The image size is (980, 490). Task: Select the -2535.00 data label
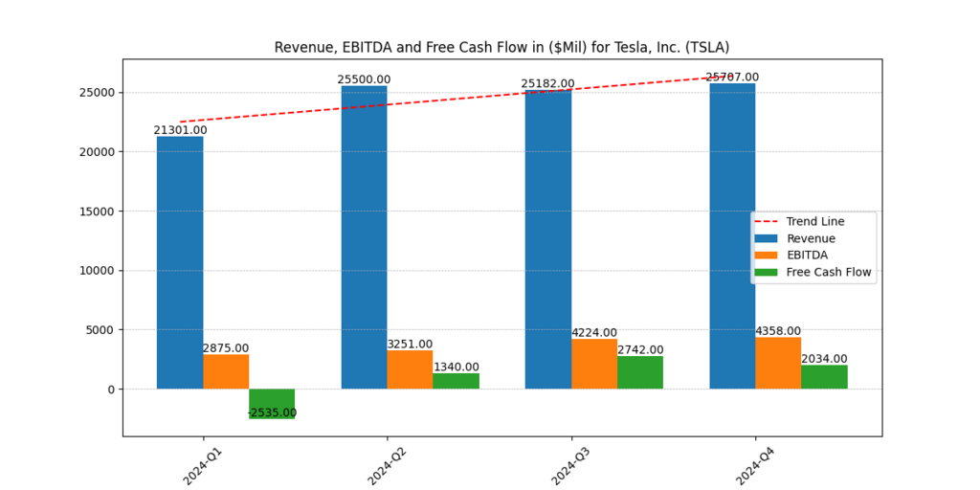click(272, 413)
